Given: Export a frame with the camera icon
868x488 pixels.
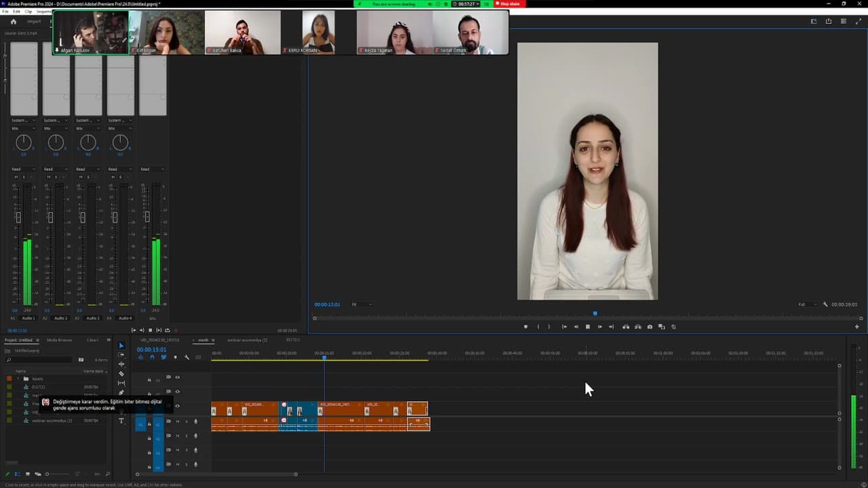Looking at the screenshot, I should (x=650, y=327).
